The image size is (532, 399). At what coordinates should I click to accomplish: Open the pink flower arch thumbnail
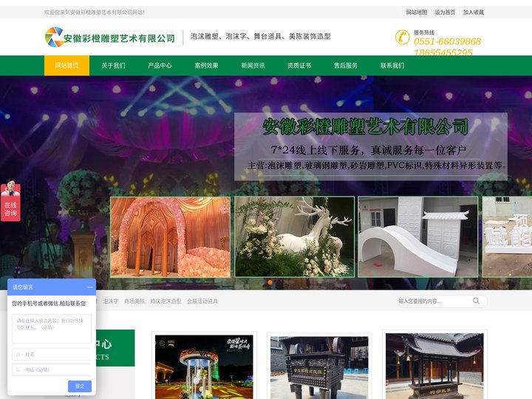pos(171,237)
